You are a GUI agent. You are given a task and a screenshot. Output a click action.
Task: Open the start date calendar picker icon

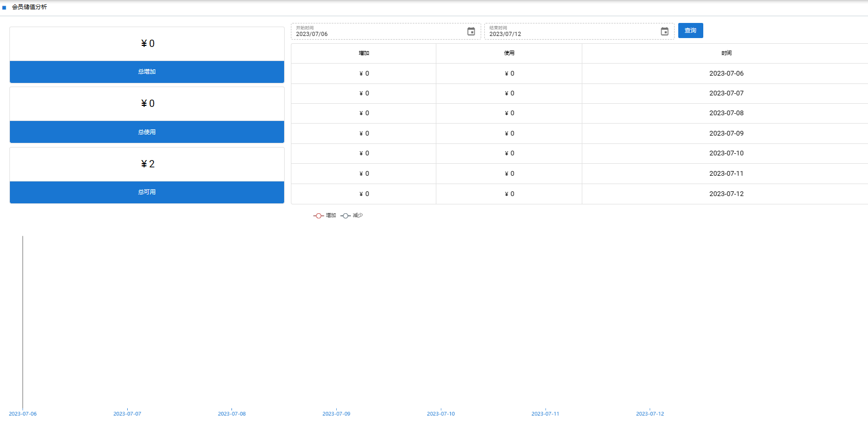point(471,31)
